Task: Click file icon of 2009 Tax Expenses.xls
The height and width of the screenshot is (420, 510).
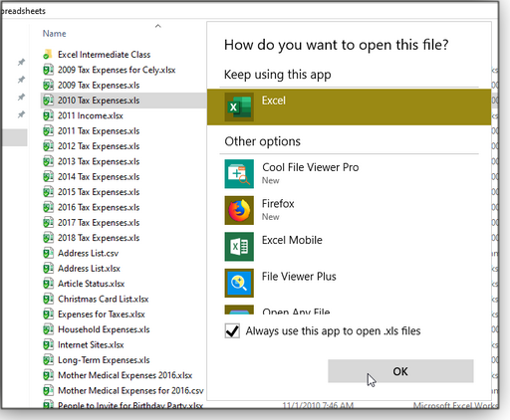Action: tap(48, 85)
